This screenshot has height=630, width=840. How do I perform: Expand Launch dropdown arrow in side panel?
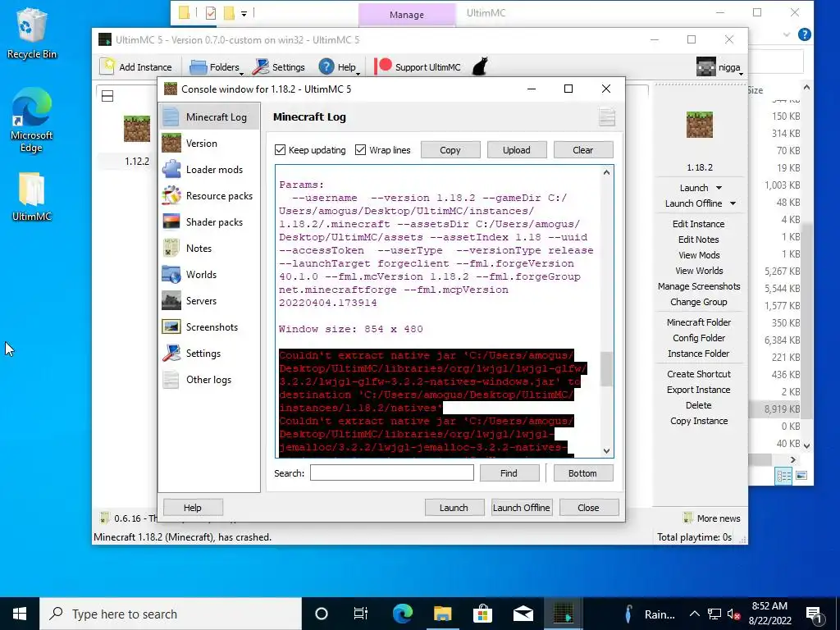pyautogui.click(x=719, y=188)
